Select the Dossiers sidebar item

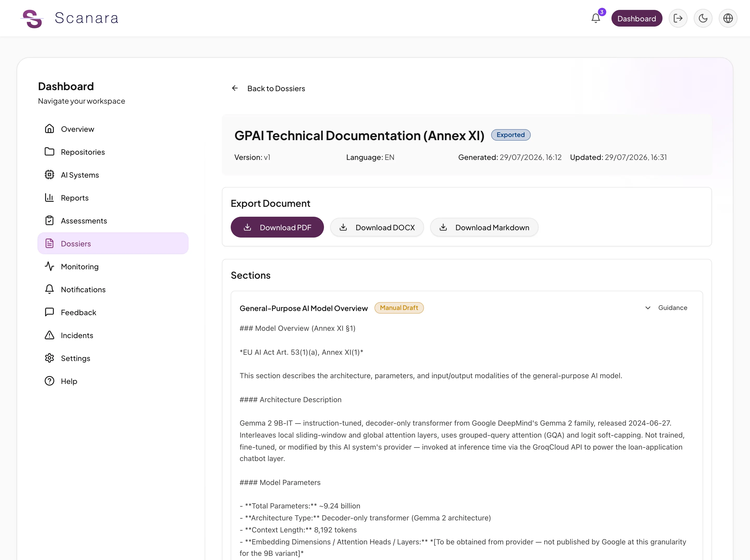click(113, 243)
